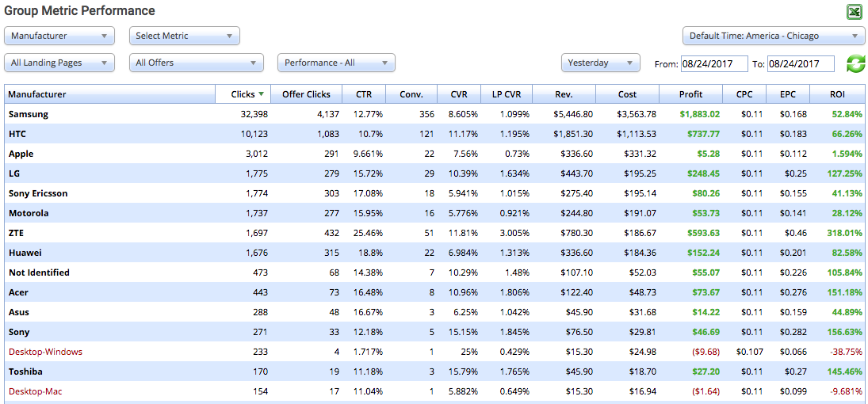Sort table by Offer Clicks header
This screenshot has width=868, height=404.
306,94
